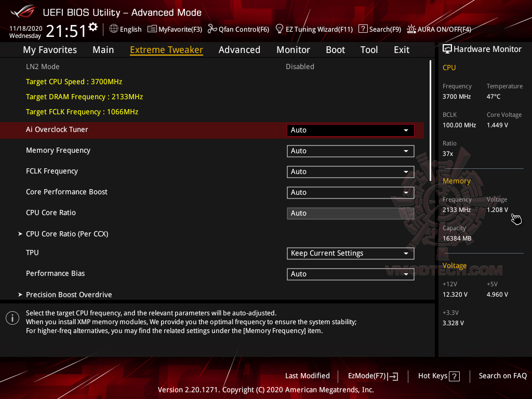Image resolution: width=532 pixels, height=399 pixels.
Task: Open the Monitor tab
Action: (x=293, y=49)
